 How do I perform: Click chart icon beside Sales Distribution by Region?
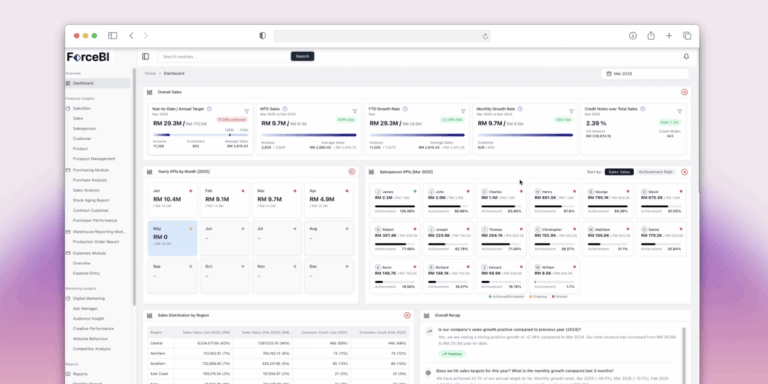click(x=149, y=315)
